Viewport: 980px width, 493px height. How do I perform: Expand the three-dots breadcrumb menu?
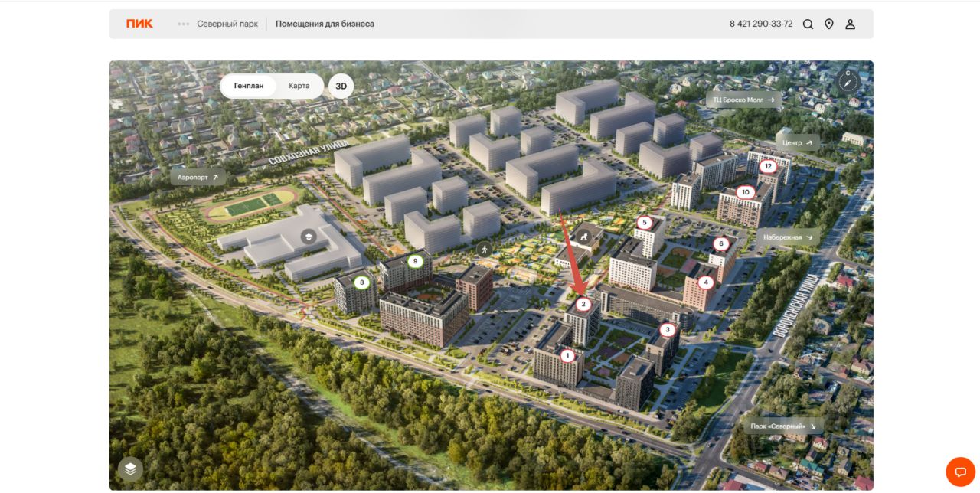(x=184, y=24)
